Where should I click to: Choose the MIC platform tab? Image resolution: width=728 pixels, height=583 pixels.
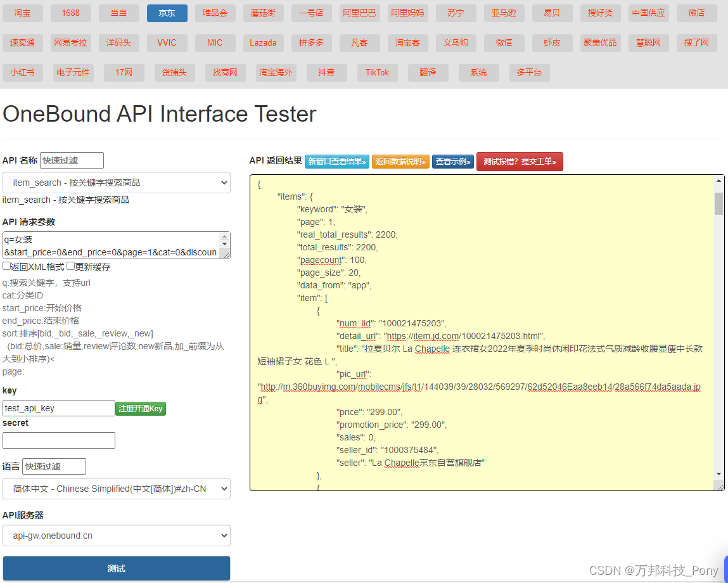(x=215, y=42)
